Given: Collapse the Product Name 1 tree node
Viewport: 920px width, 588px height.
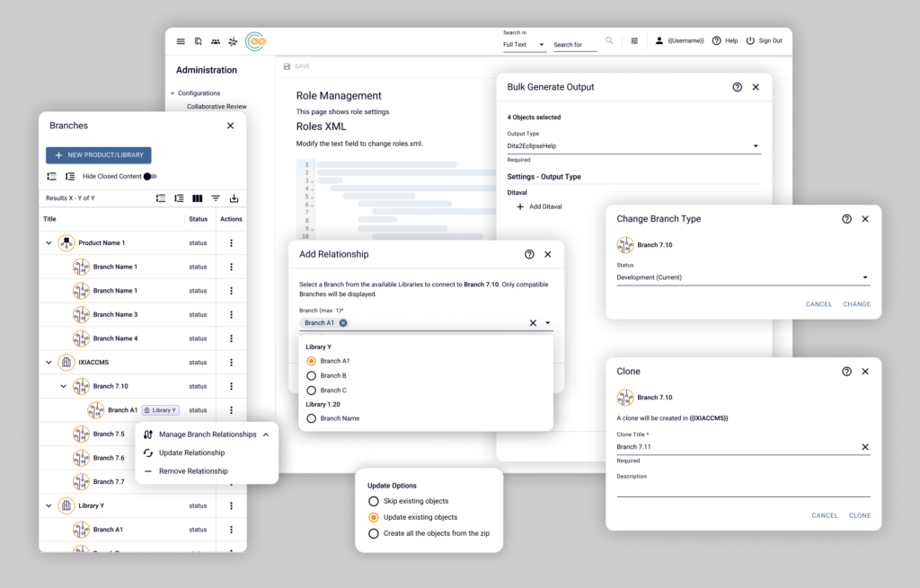Looking at the screenshot, I should (49, 242).
